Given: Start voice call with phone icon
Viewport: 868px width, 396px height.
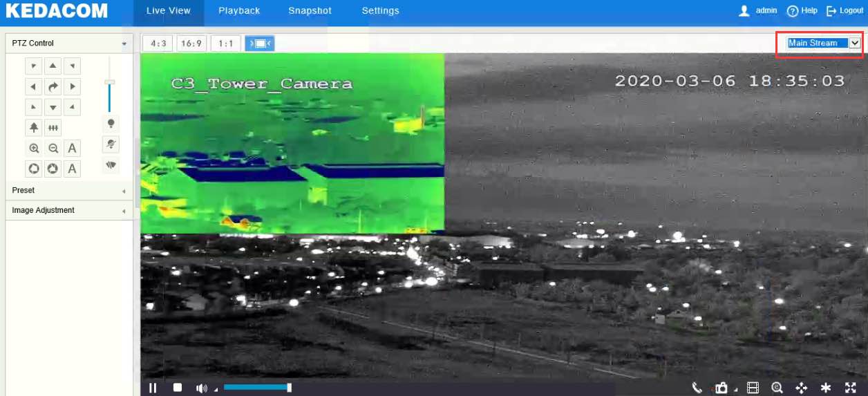Looking at the screenshot, I should 697,388.
